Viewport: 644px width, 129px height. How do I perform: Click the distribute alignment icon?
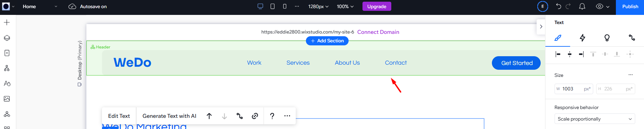point(630,54)
